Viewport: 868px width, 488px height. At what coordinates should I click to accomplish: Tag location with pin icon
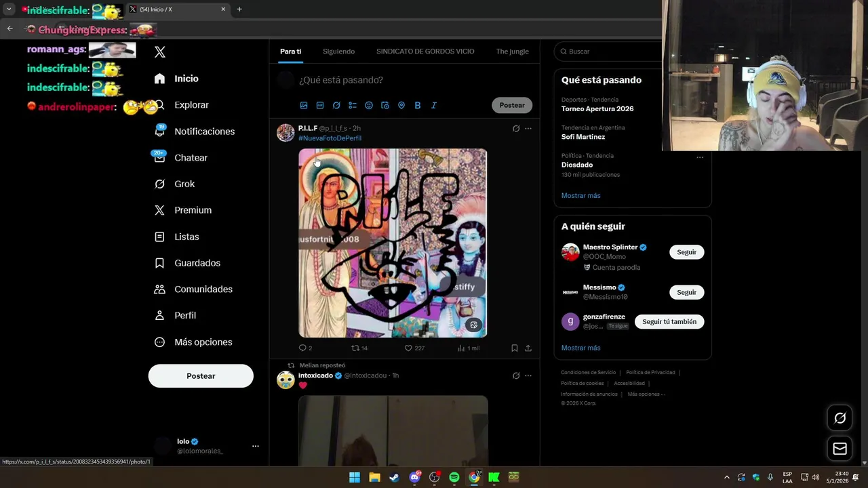tap(401, 105)
